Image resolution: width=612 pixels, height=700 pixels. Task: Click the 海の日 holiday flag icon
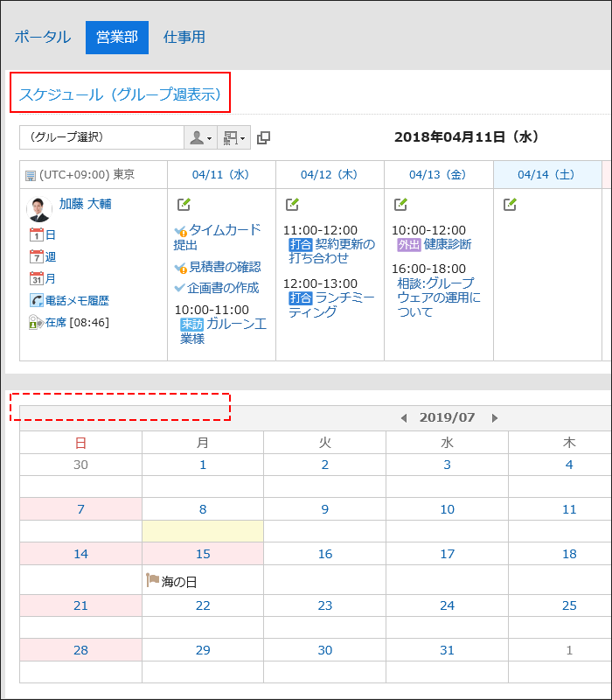pos(152,580)
